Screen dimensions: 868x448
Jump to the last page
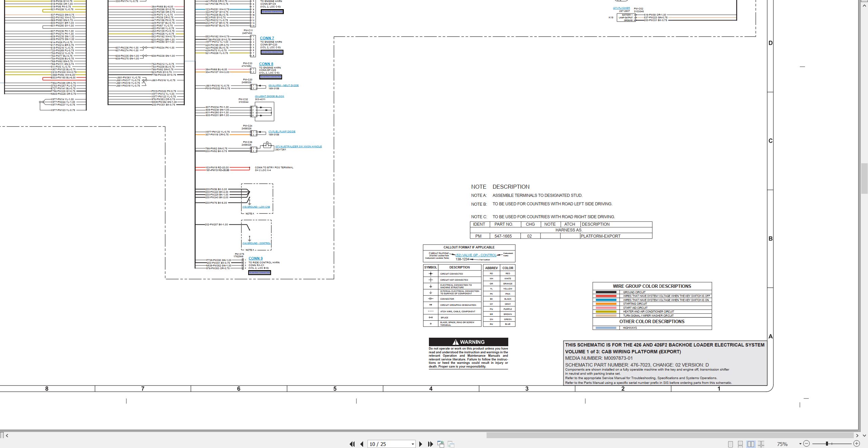click(x=431, y=444)
